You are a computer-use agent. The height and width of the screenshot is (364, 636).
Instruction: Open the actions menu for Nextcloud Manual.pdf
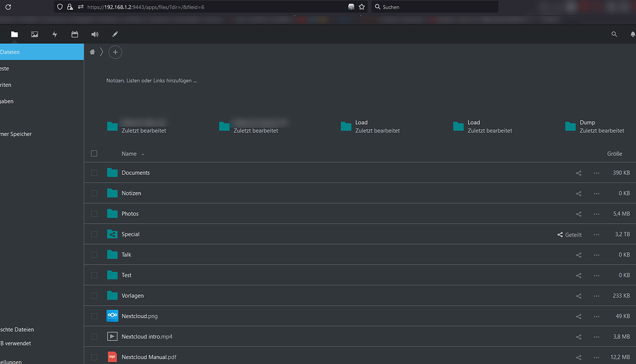click(x=596, y=357)
